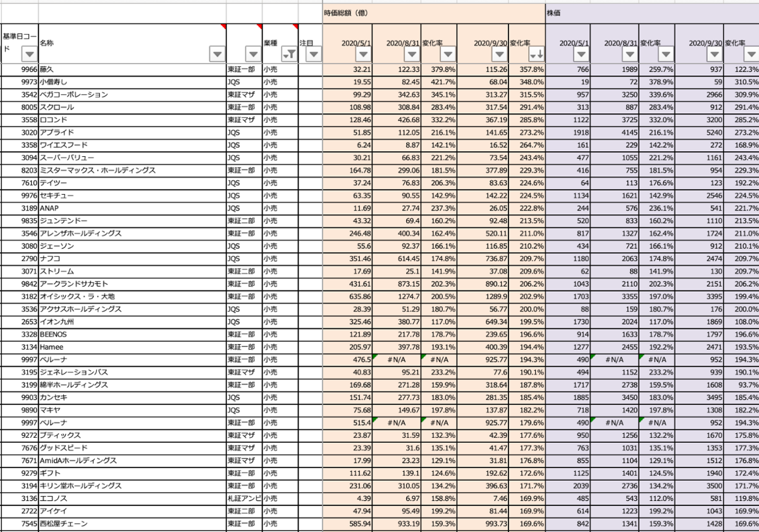The image size is (759, 532).
Task: Select the ジュンテンドー cell
Action: [132, 221]
